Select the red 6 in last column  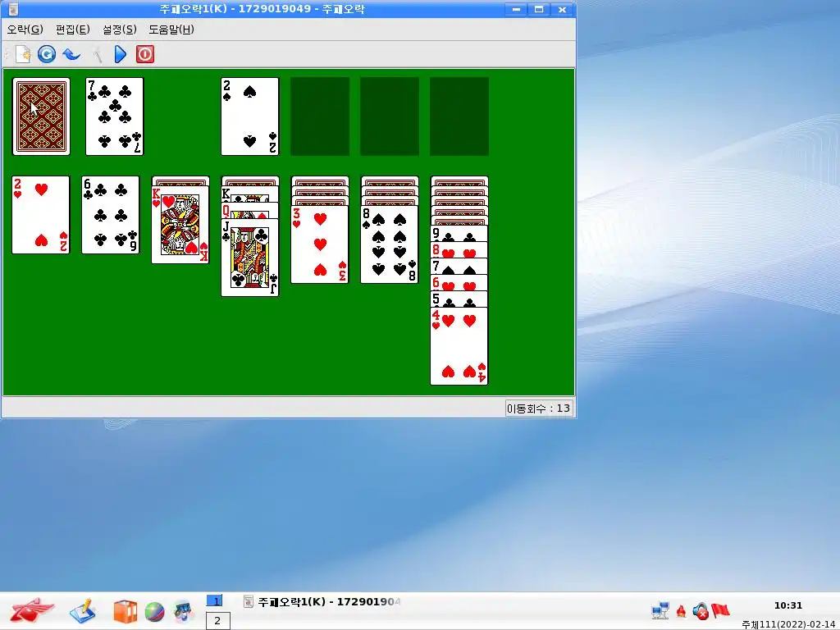pyautogui.click(x=459, y=282)
